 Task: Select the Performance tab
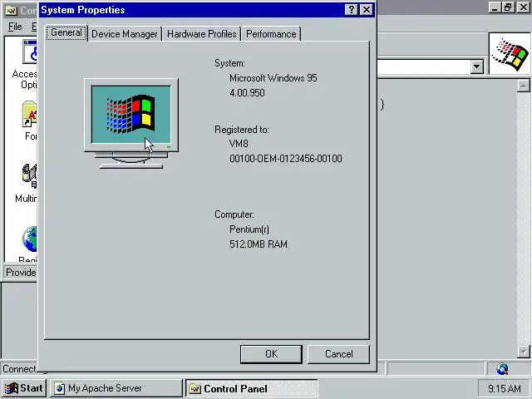pos(271,34)
